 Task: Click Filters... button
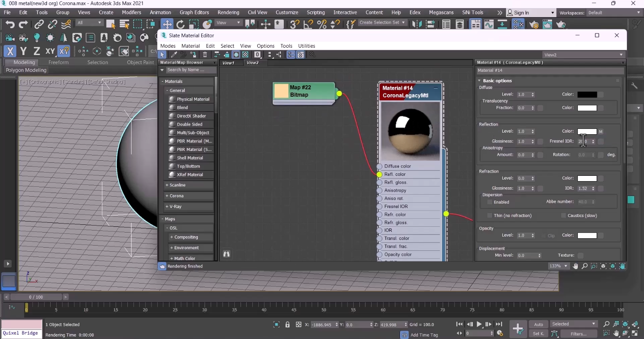click(x=579, y=334)
